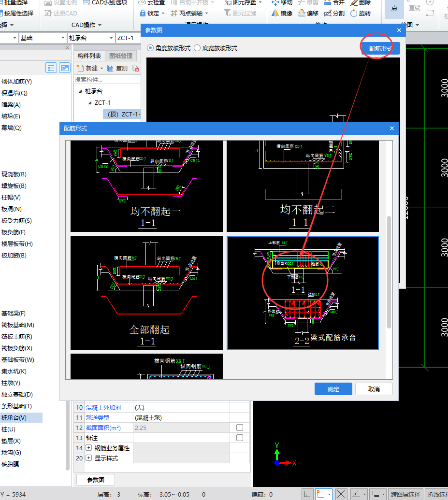Screen dimensions: 448x500
Task: Select 独立基础(D) in the navigation list
Action: [x=17, y=395]
